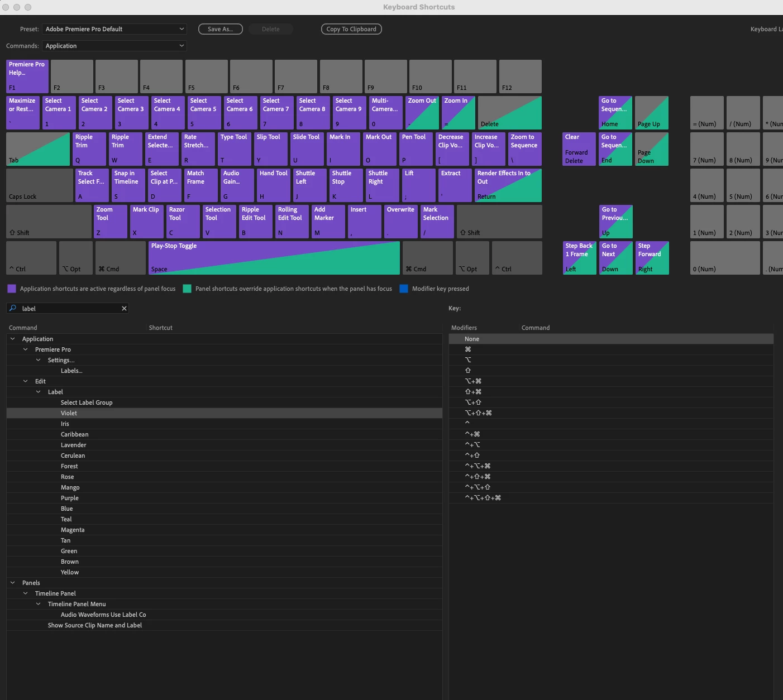783x700 pixels.
Task: Collapse the Panels tree group
Action: (12, 583)
